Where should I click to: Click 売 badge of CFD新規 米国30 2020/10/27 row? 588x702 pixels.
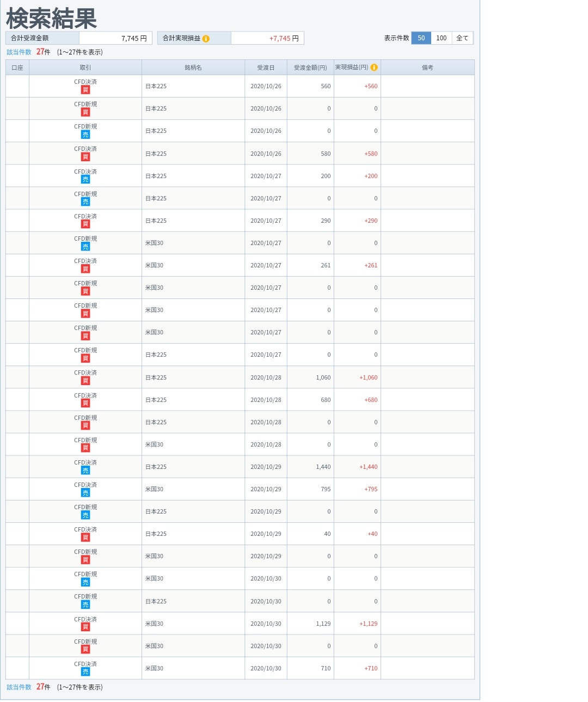coord(85,247)
